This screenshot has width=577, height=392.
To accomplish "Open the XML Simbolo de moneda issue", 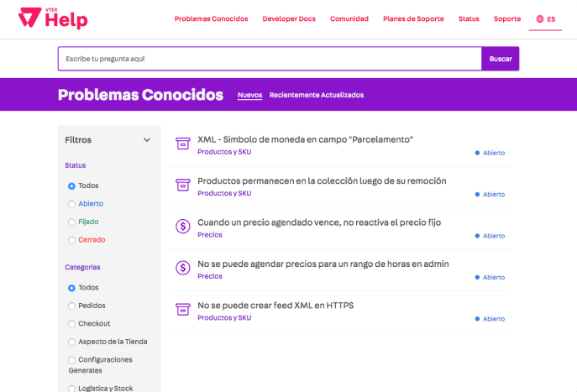I will pos(305,139).
